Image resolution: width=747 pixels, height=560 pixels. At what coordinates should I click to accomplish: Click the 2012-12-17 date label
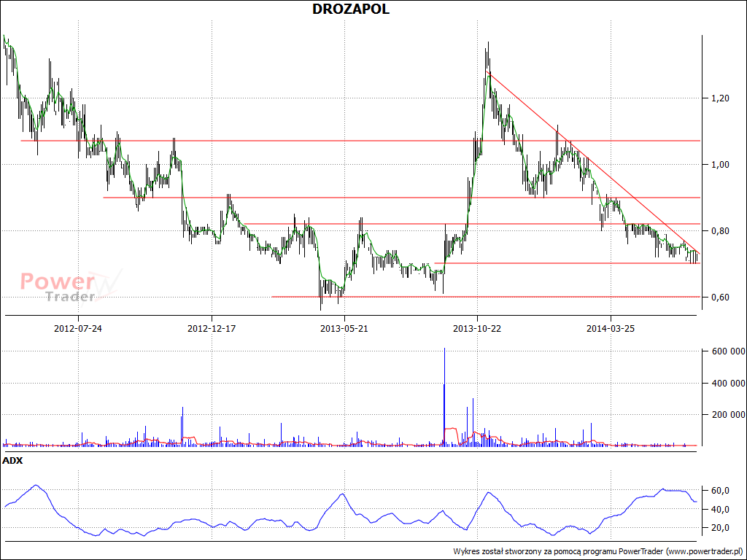click(211, 329)
